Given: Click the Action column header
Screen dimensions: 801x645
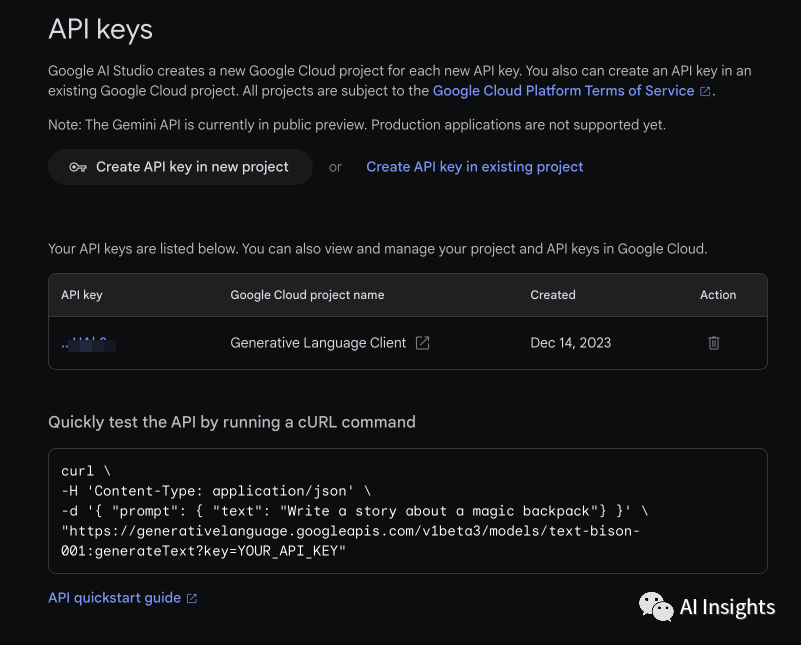Looking at the screenshot, I should (717, 295).
